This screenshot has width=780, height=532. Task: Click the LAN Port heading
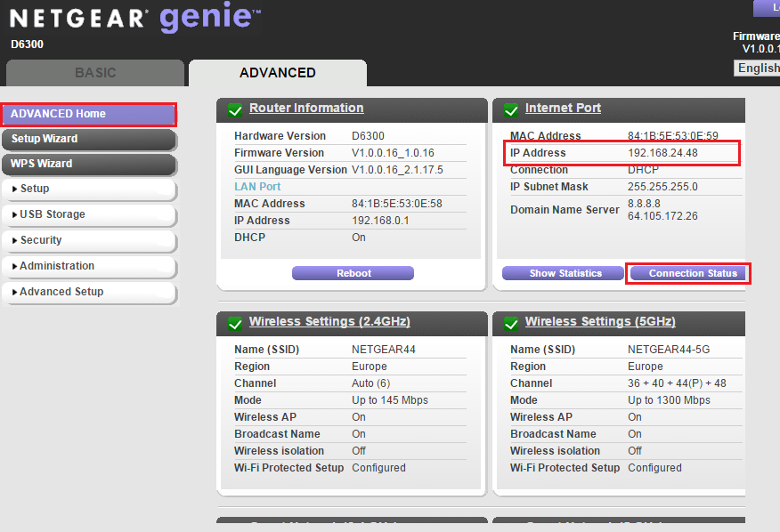point(257,187)
